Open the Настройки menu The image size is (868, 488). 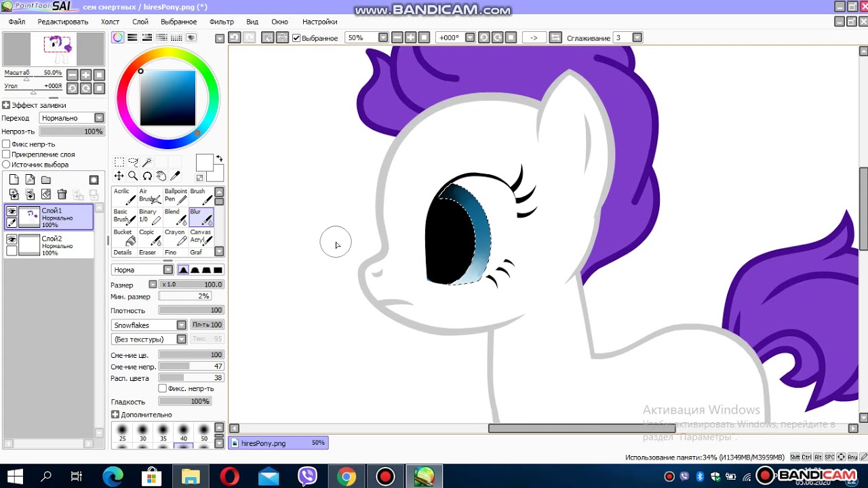tap(320, 22)
